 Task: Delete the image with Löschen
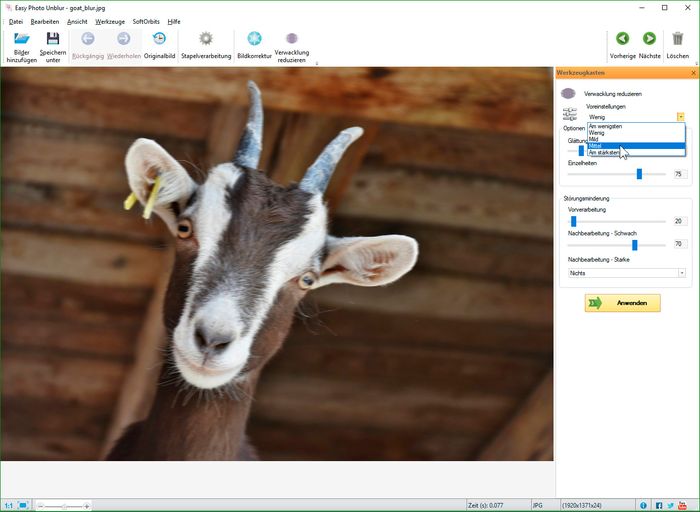678,40
